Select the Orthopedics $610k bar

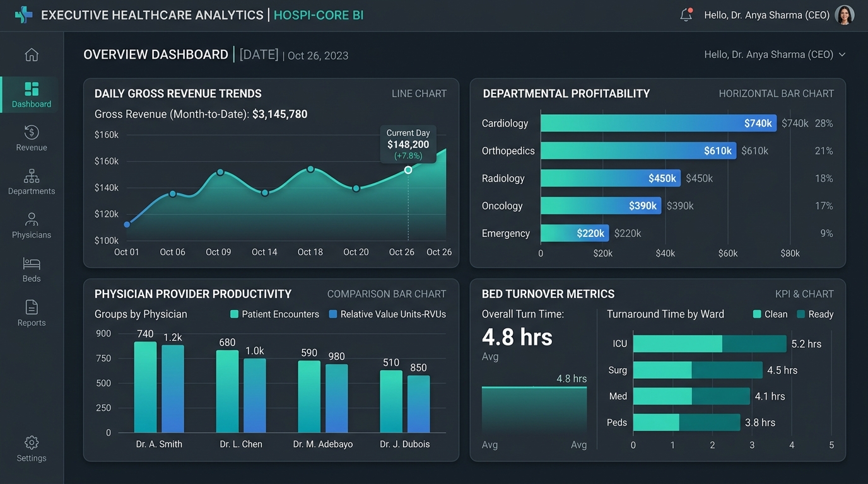click(638, 151)
